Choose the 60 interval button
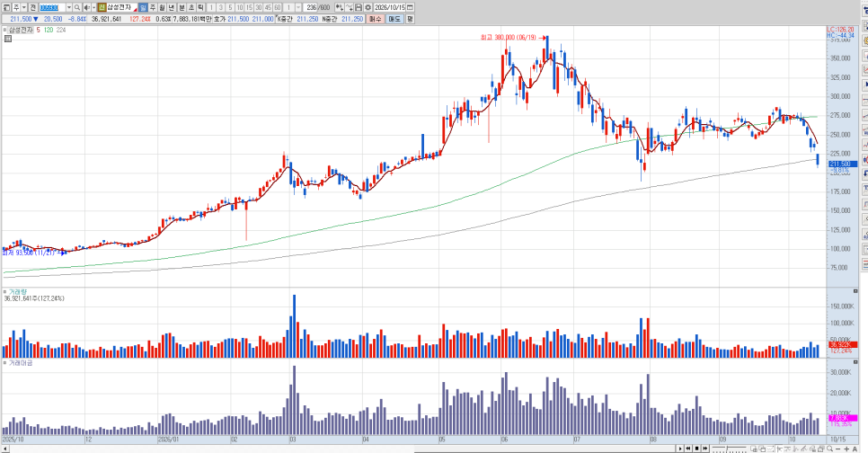The width and height of the screenshot is (868, 453). click(x=278, y=7)
